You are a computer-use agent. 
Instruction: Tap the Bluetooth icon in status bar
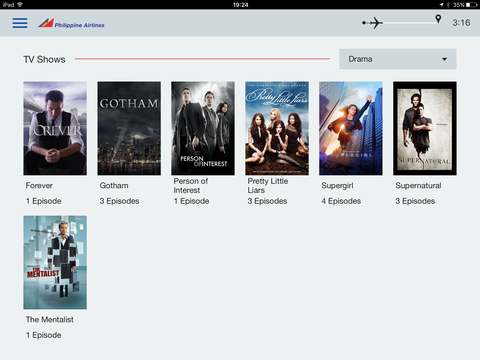coord(448,5)
